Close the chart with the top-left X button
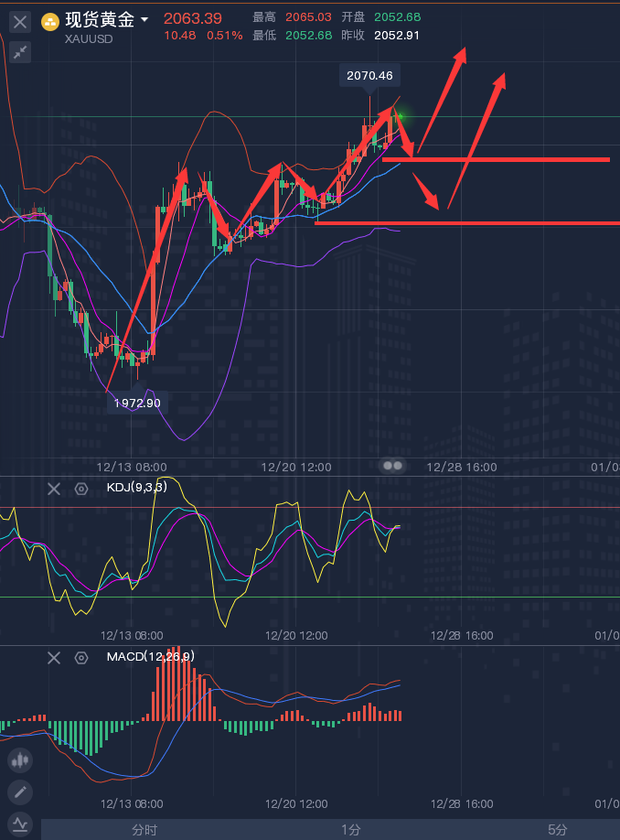 pos(20,21)
